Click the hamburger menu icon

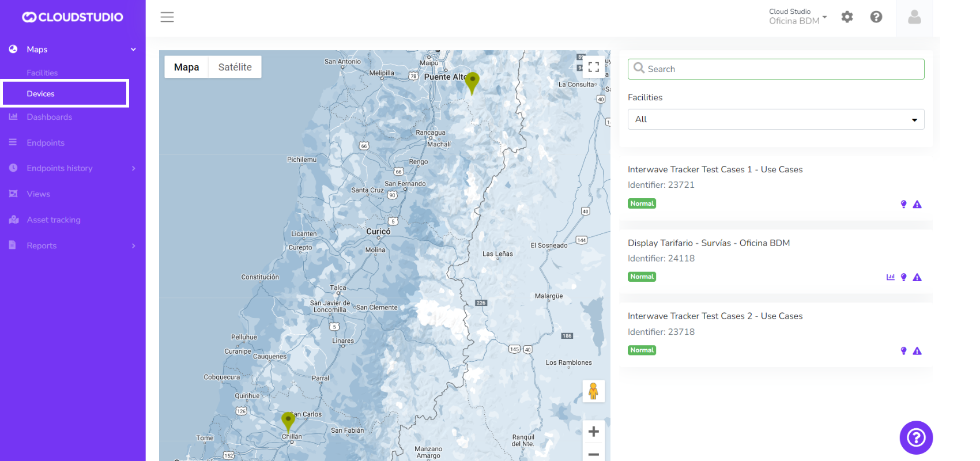point(167,17)
